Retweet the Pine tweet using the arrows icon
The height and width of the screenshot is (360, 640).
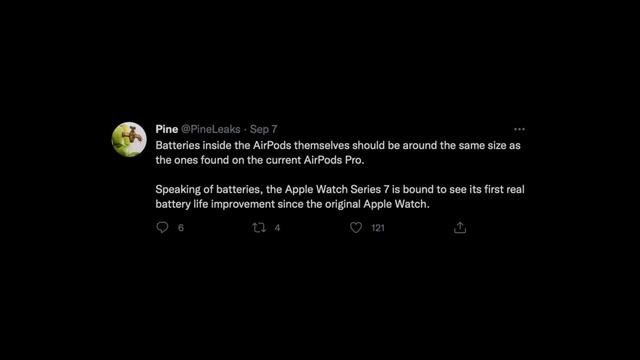259,227
